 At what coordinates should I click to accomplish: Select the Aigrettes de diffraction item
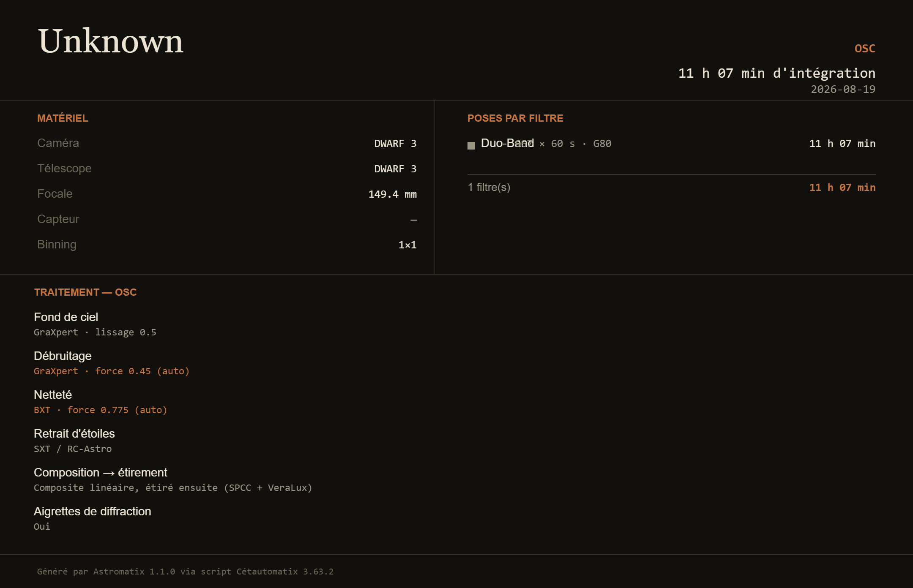(92, 512)
